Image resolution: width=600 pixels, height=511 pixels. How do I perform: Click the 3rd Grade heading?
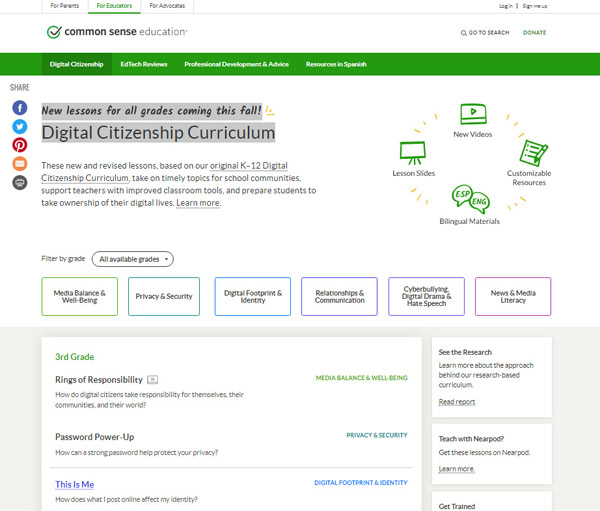(75, 357)
